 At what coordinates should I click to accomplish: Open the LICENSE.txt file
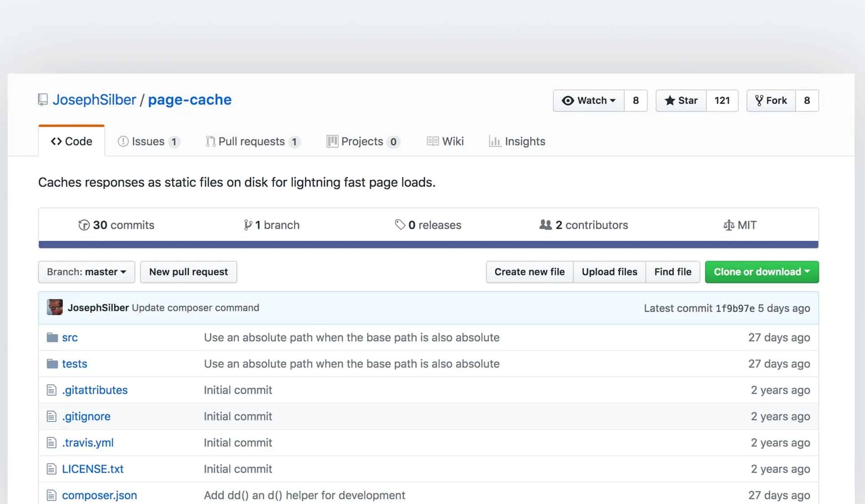point(93,469)
